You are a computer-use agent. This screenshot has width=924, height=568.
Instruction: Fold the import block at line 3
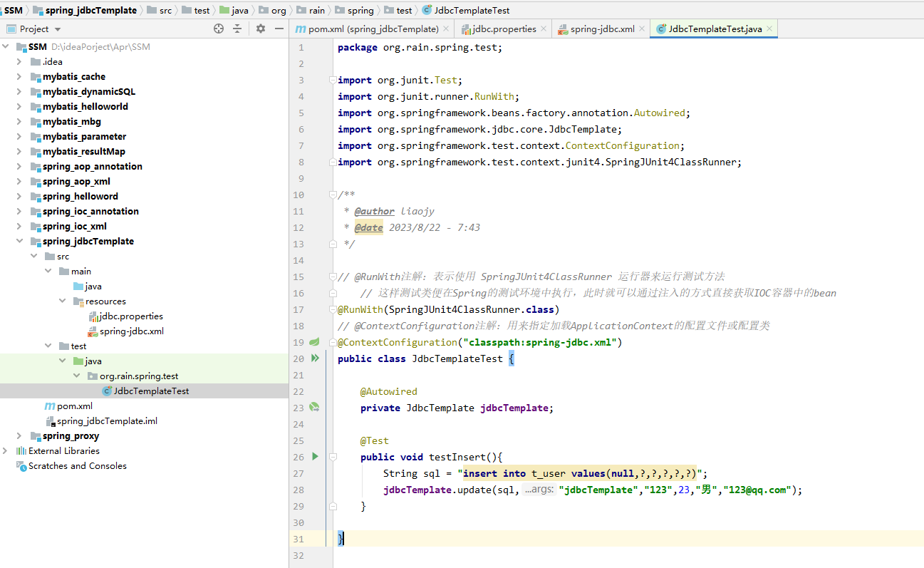[x=333, y=80]
